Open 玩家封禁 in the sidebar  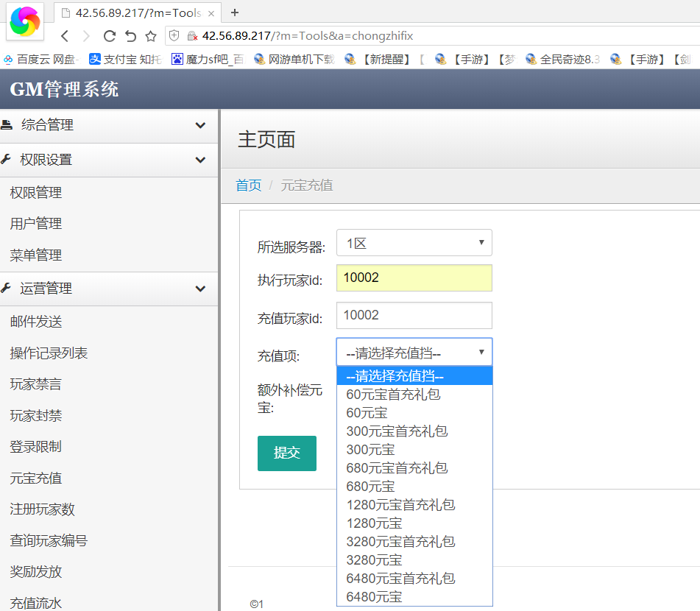(x=36, y=416)
